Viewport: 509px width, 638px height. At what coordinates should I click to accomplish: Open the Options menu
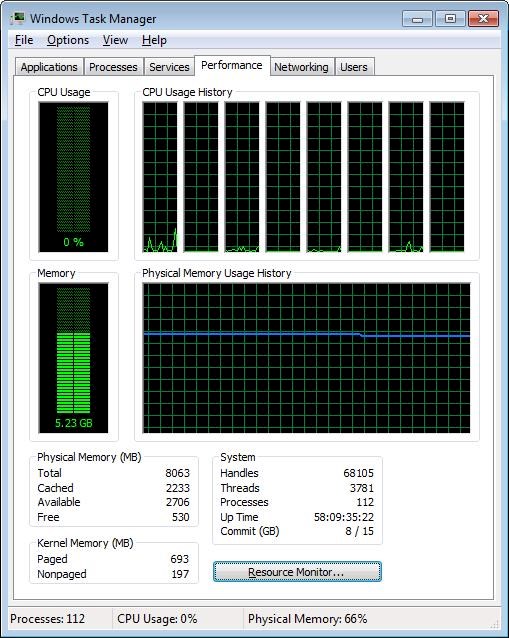tap(68, 40)
